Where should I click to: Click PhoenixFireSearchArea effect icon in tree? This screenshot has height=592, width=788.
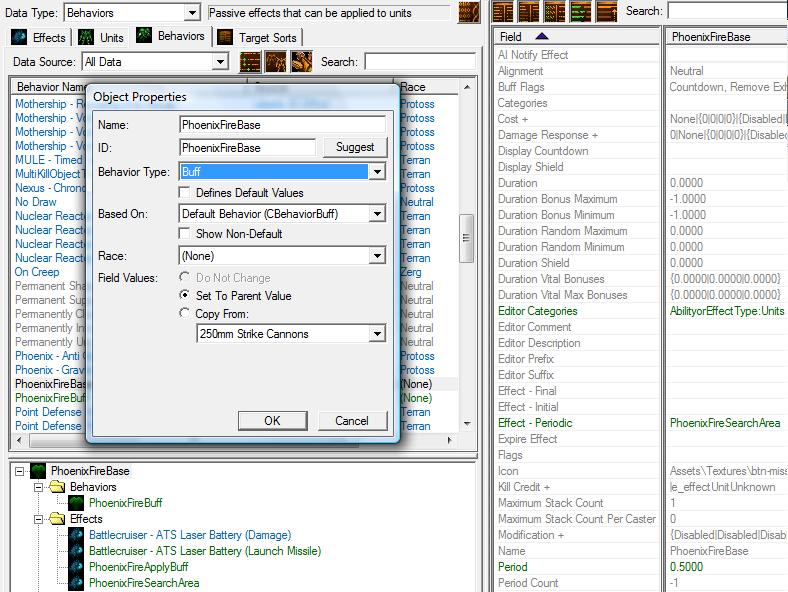(x=76, y=583)
